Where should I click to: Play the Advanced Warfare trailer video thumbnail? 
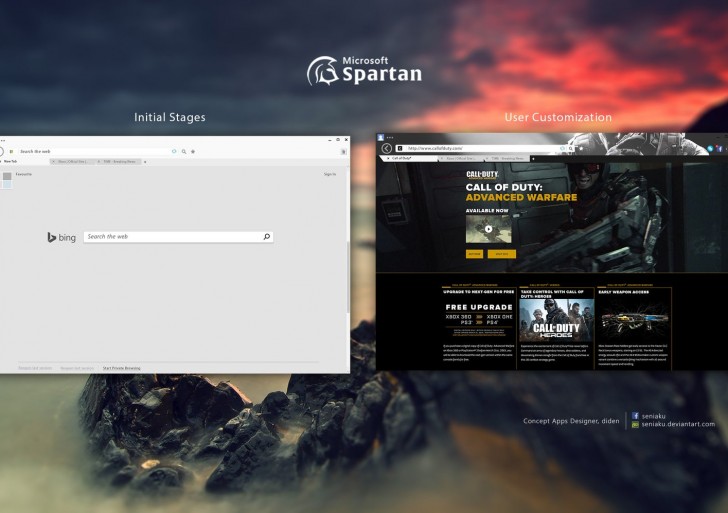coord(488,229)
